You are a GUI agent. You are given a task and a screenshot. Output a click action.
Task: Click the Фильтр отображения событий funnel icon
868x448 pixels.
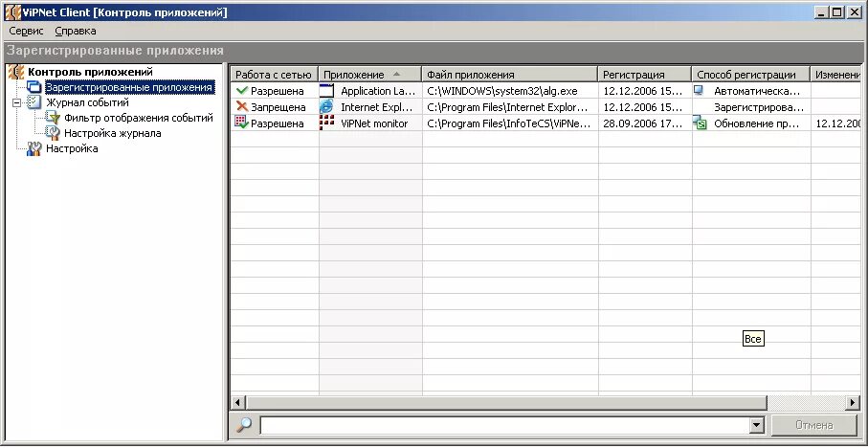pos(53,118)
